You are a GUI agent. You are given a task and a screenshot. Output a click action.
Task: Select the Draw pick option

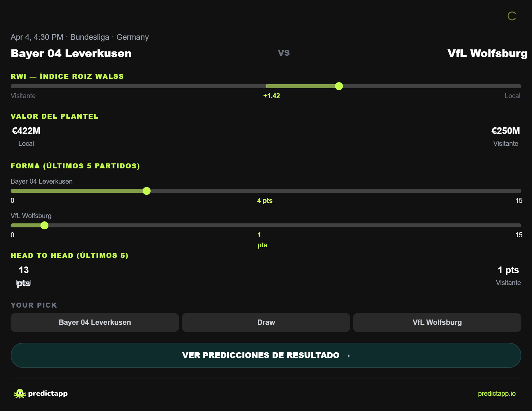pyautogui.click(x=266, y=322)
